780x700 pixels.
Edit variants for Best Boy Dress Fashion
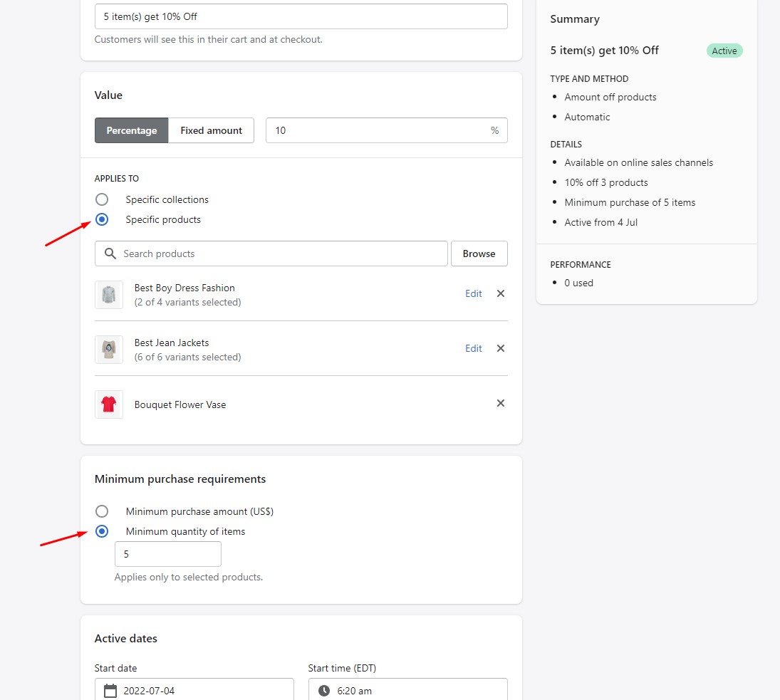point(474,293)
